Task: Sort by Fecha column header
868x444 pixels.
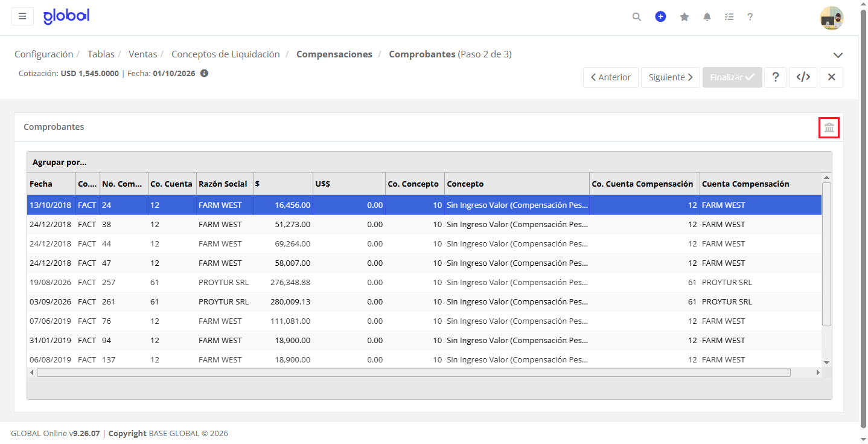Action: point(51,184)
